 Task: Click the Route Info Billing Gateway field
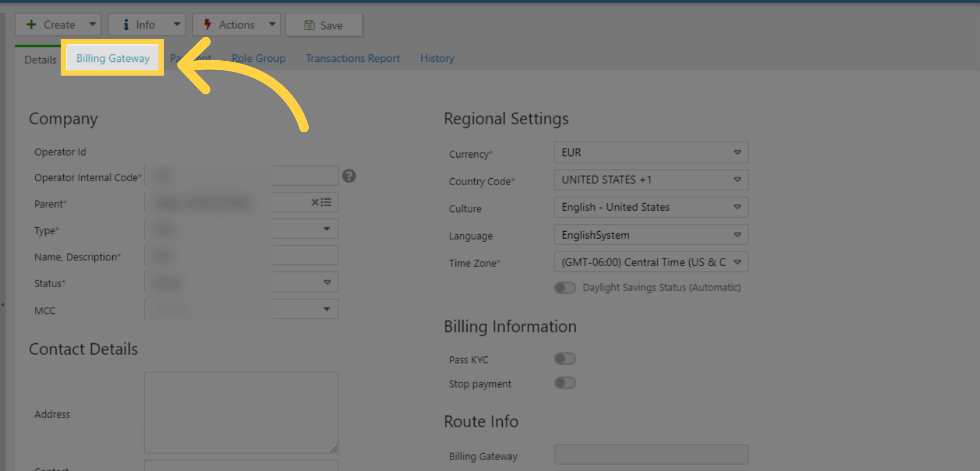click(651, 455)
